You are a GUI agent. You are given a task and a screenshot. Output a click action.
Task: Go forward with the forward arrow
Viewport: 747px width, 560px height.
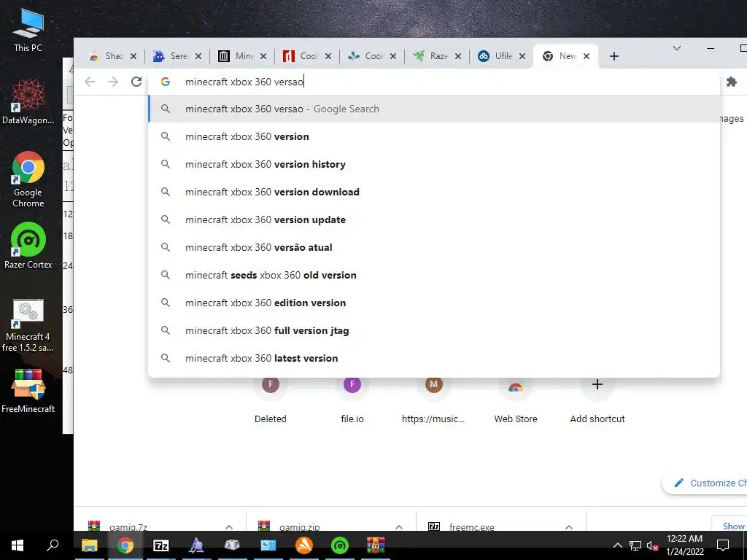pos(113,82)
